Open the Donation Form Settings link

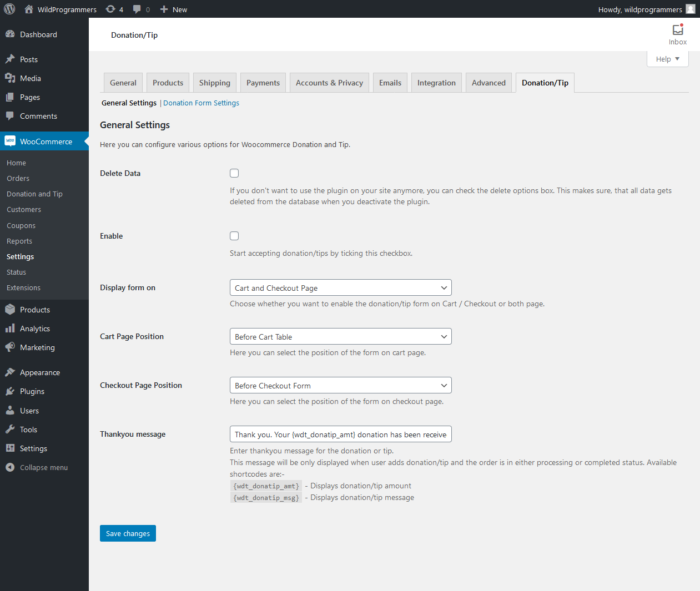(x=201, y=103)
